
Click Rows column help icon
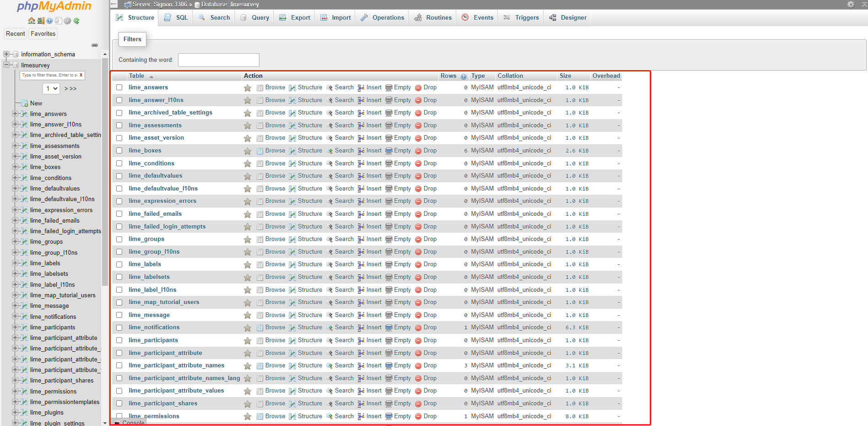pos(464,76)
